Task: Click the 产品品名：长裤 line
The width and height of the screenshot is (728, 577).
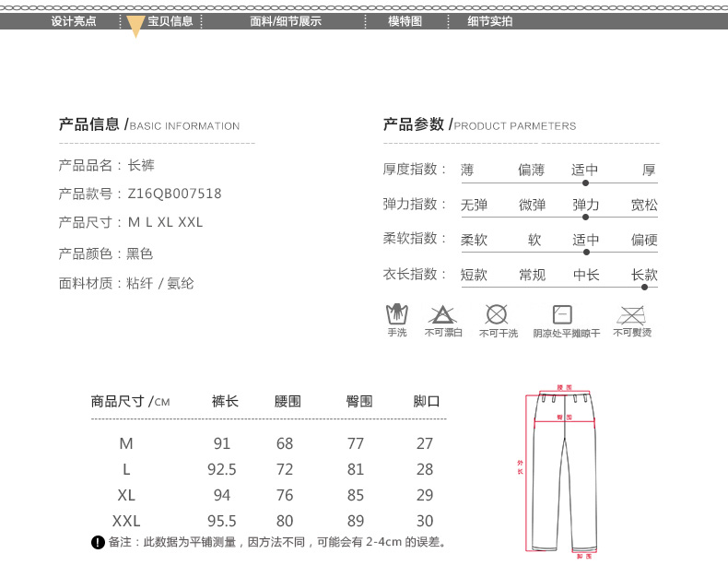Action: (x=106, y=165)
